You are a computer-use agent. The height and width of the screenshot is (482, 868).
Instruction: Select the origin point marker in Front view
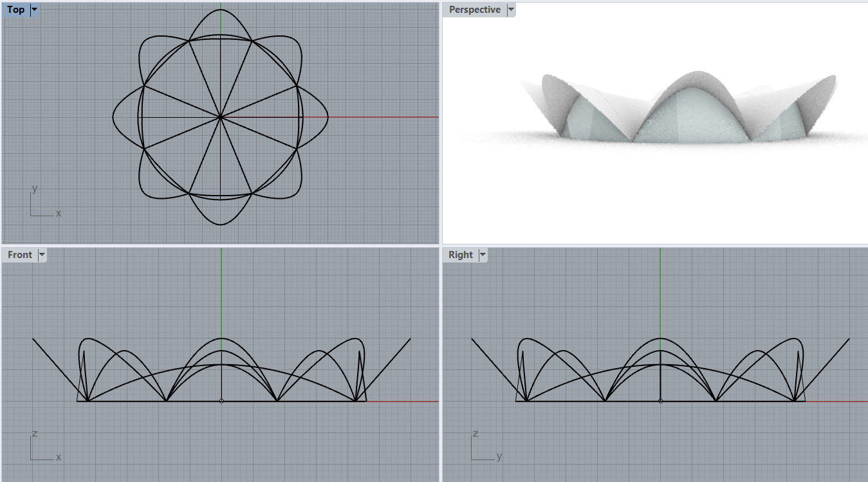221,401
